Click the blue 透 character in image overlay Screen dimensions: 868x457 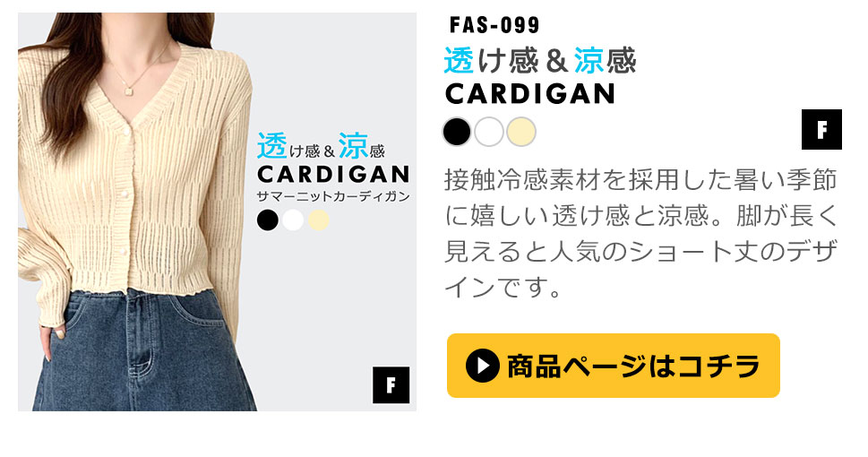(271, 146)
